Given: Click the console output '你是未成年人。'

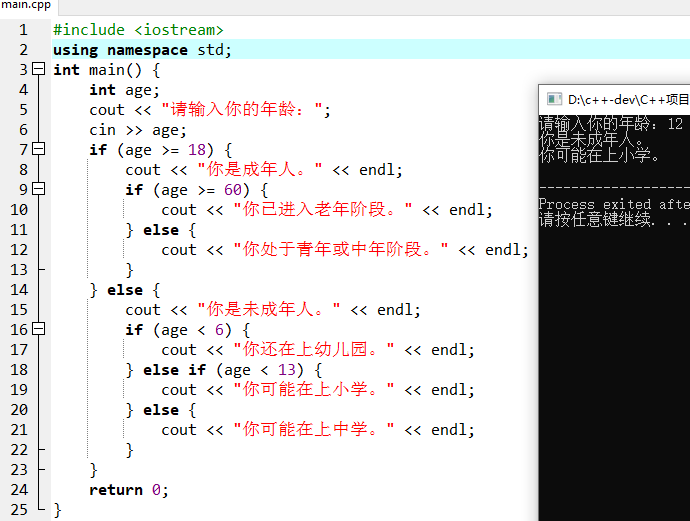Looking at the screenshot, I should click(x=593, y=139).
